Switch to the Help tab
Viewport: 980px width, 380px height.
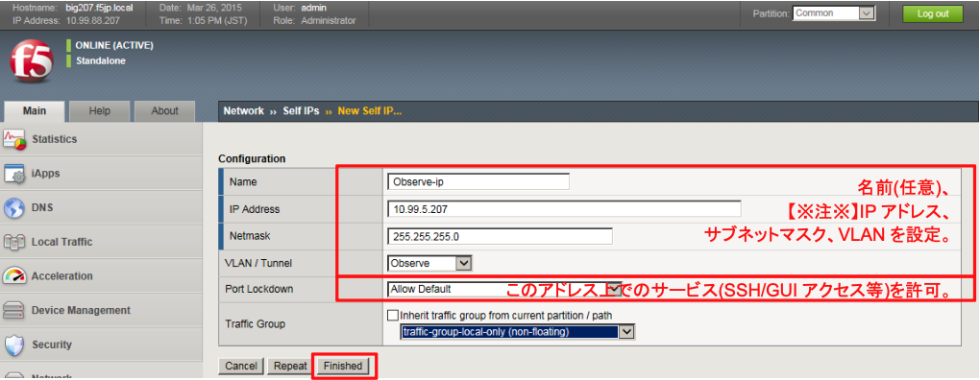[99, 111]
